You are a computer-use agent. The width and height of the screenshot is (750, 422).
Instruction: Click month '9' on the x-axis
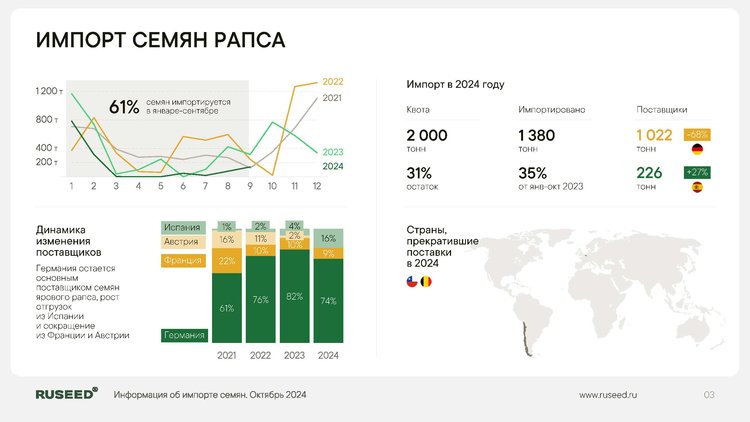250,186
